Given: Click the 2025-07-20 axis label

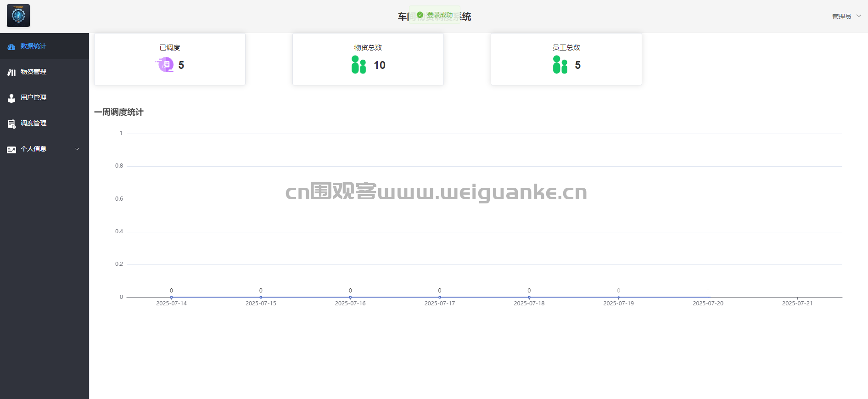Looking at the screenshot, I should [x=708, y=303].
